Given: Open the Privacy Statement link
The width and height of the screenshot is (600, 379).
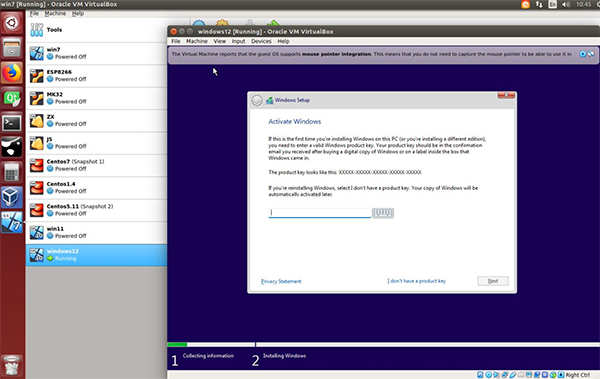Looking at the screenshot, I should pos(281,281).
